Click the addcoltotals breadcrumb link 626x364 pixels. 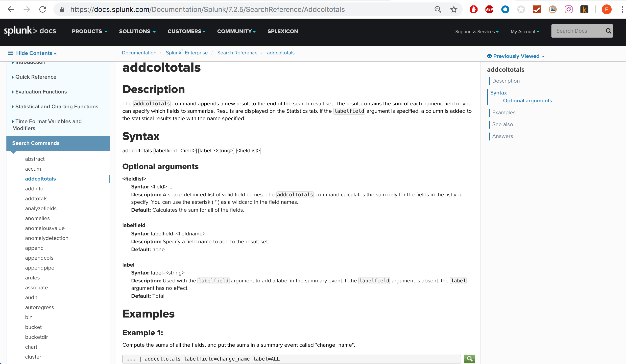pos(281,53)
